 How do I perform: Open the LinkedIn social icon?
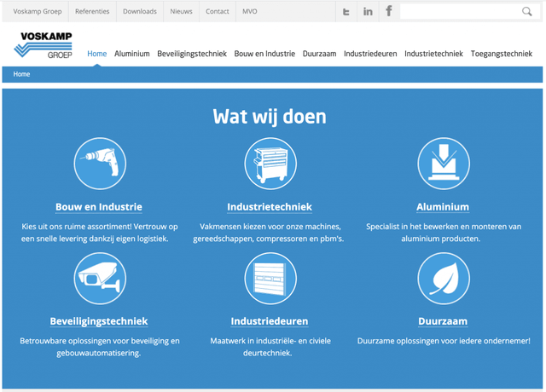coord(368,12)
